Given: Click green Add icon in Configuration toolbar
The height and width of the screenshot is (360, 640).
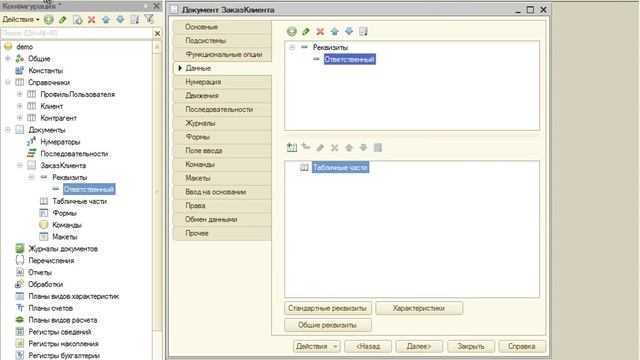Looking at the screenshot, I should (x=49, y=20).
